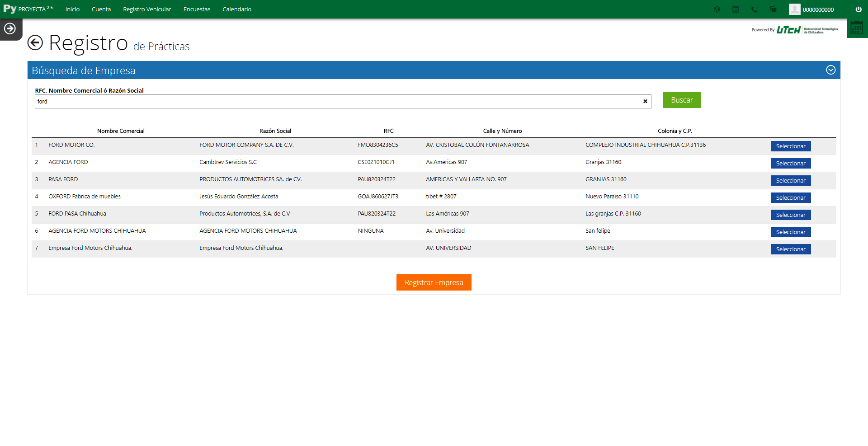868x446 pixels.
Task: Click the RFC column header
Action: (389, 131)
